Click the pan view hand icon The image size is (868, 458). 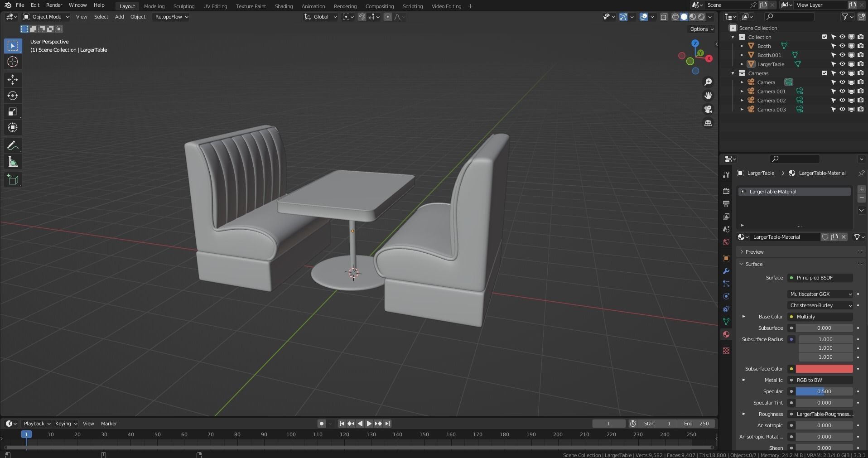[708, 96]
